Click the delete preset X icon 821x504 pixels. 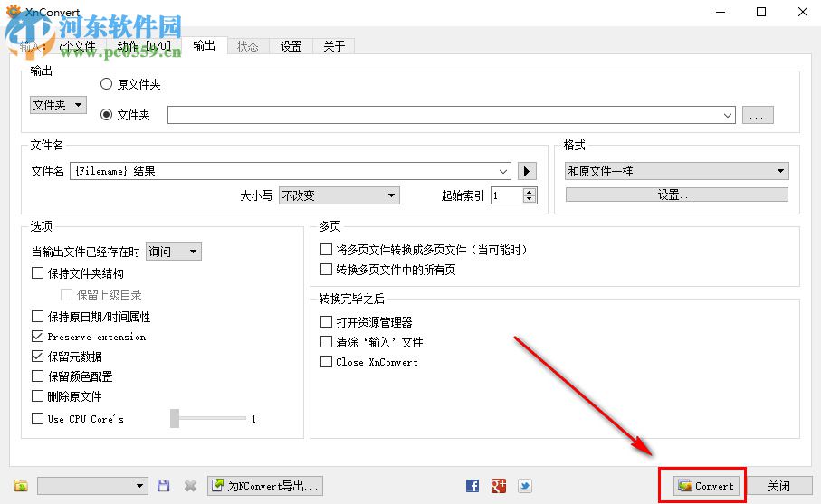pos(190,486)
